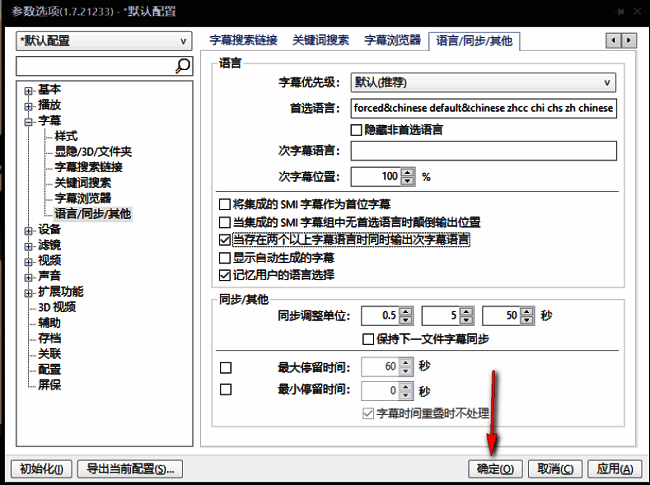The height and width of the screenshot is (485, 650).
Task: Expand the 基本 tree node
Action: pyautogui.click(x=29, y=90)
